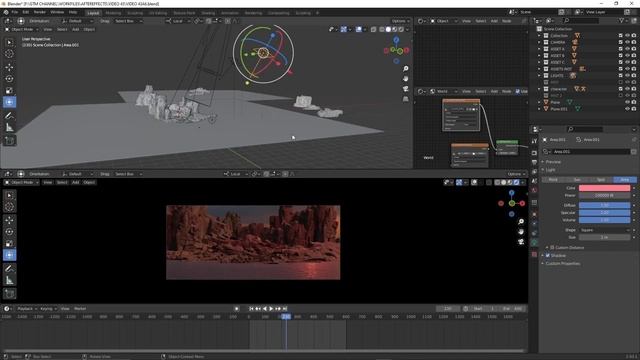Image resolution: width=640 pixels, height=360 pixels.
Task: Select the Move tool in top viewport toolbar
Action: point(9,67)
